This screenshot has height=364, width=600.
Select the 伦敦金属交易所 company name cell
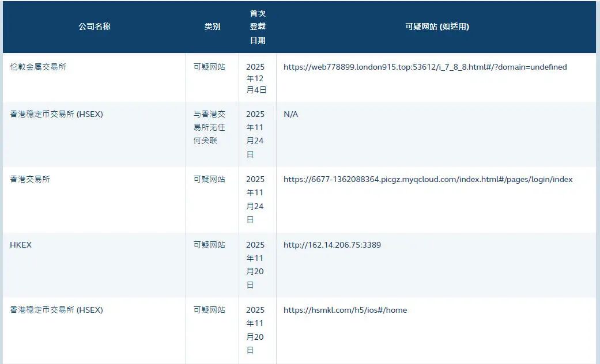(x=38, y=67)
